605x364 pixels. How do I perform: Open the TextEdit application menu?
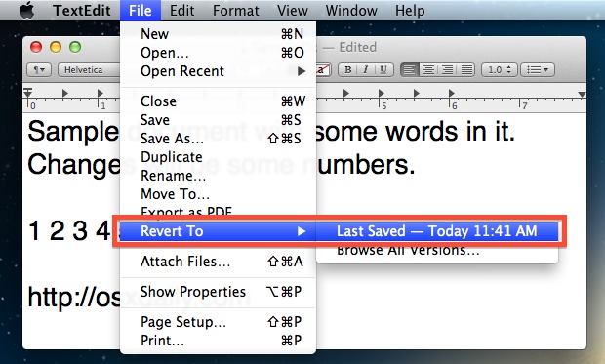82,11
